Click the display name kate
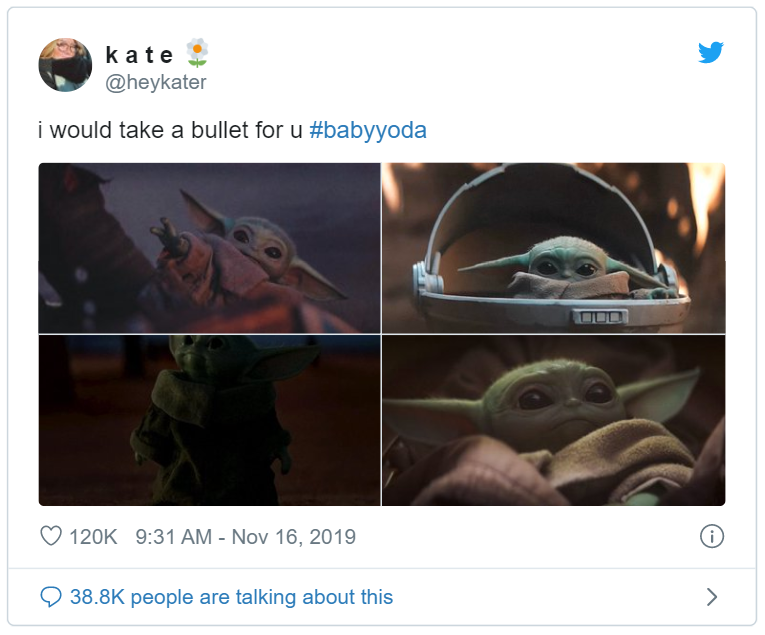The height and width of the screenshot is (635, 765). tap(139, 55)
